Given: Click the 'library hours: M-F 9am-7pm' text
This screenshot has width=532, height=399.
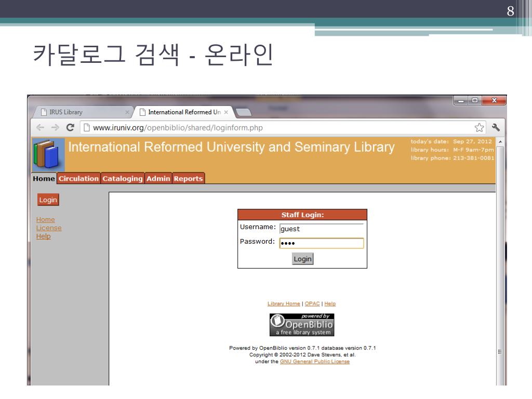Looking at the screenshot, I should click(453, 150).
